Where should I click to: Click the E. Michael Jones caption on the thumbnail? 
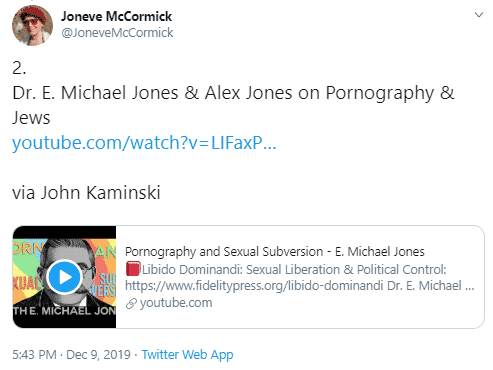pyautogui.click(x=64, y=311)
